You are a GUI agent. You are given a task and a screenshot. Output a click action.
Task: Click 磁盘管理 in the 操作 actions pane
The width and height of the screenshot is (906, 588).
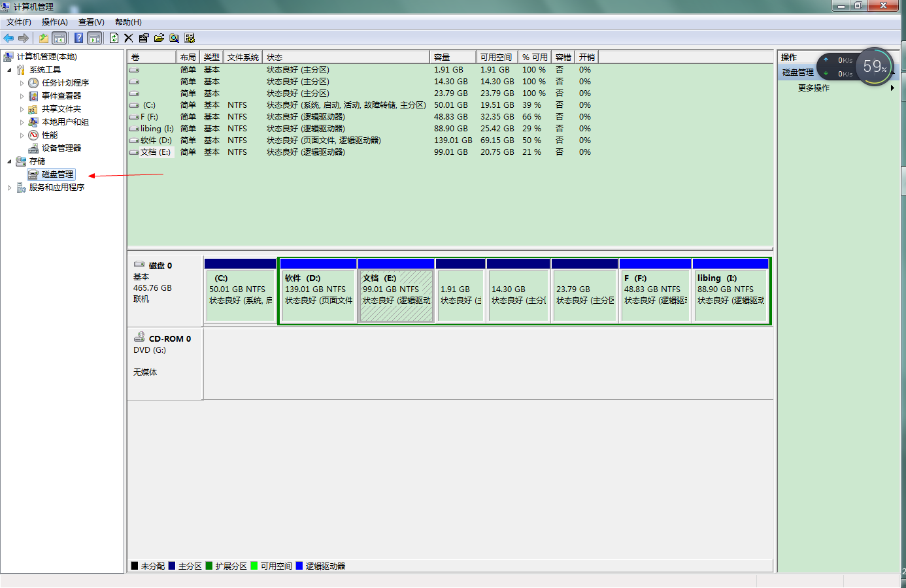pyautogui.click(x=798, y=73)
